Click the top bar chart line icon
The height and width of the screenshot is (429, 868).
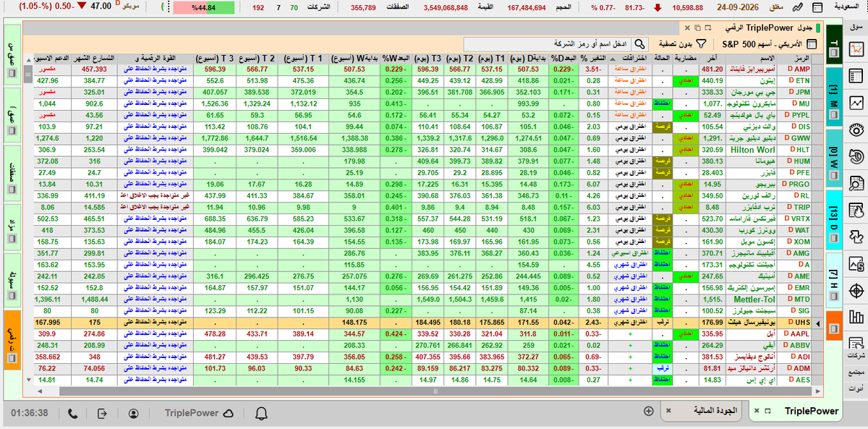(x=797, y=7)
